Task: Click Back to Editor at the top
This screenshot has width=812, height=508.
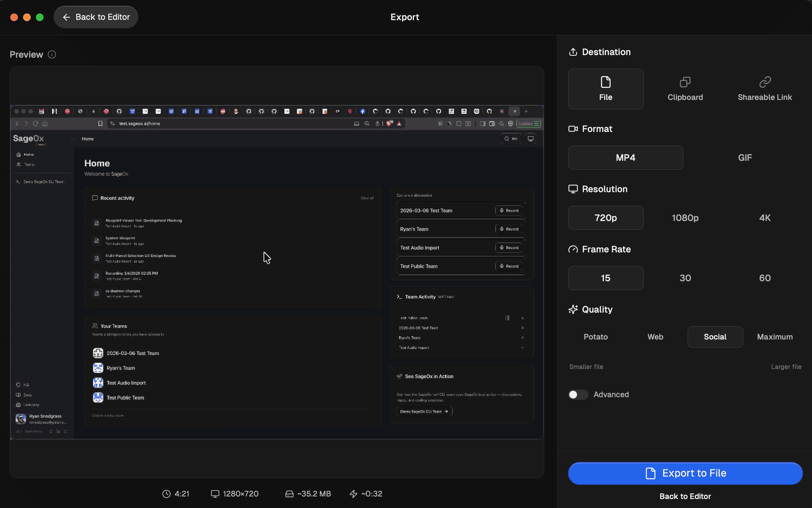Action: coord(96,17)
